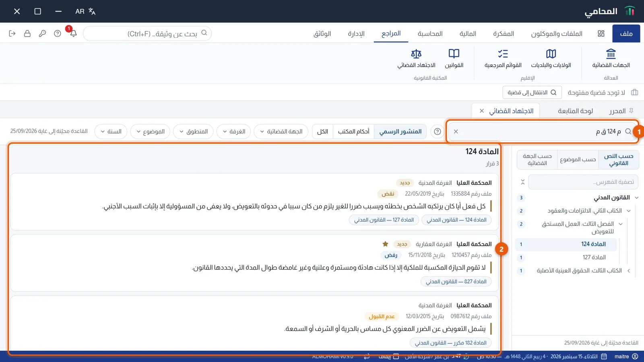Select the الكل source toggle
The image size is (644, 362).
(322, 132)
